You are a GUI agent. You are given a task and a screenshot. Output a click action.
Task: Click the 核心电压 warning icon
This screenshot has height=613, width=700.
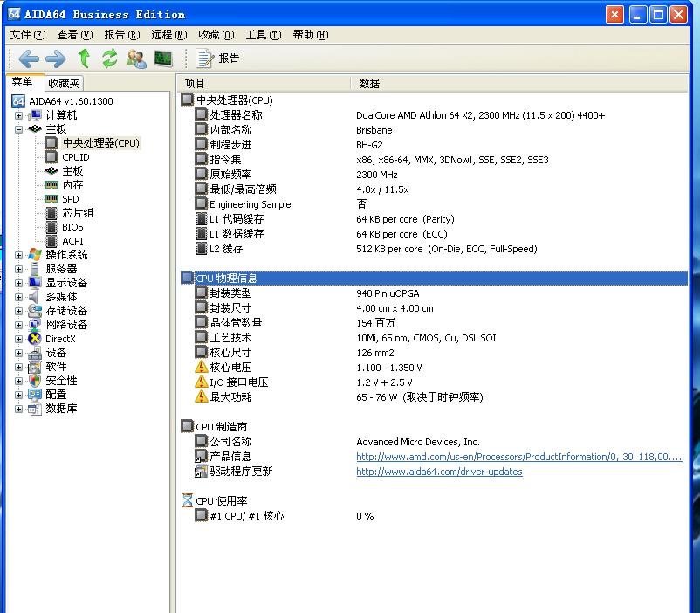pos(202,368)
